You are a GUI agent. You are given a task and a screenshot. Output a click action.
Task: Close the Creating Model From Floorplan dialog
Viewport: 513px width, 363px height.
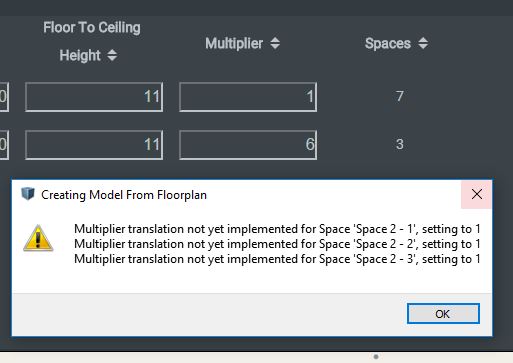tap(477, 194)
